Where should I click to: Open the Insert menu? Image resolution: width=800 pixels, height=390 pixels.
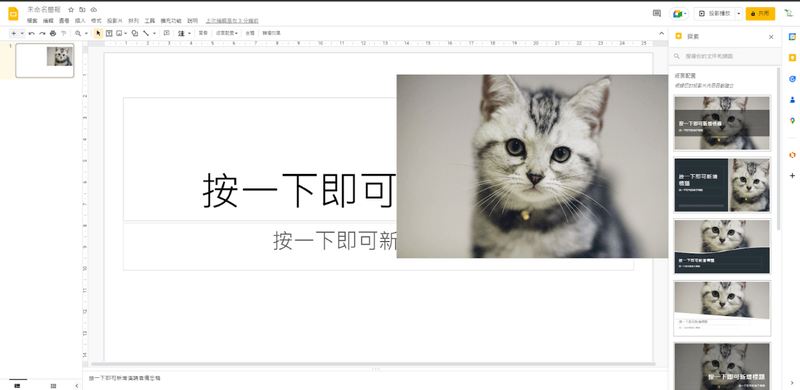(80, 21)
